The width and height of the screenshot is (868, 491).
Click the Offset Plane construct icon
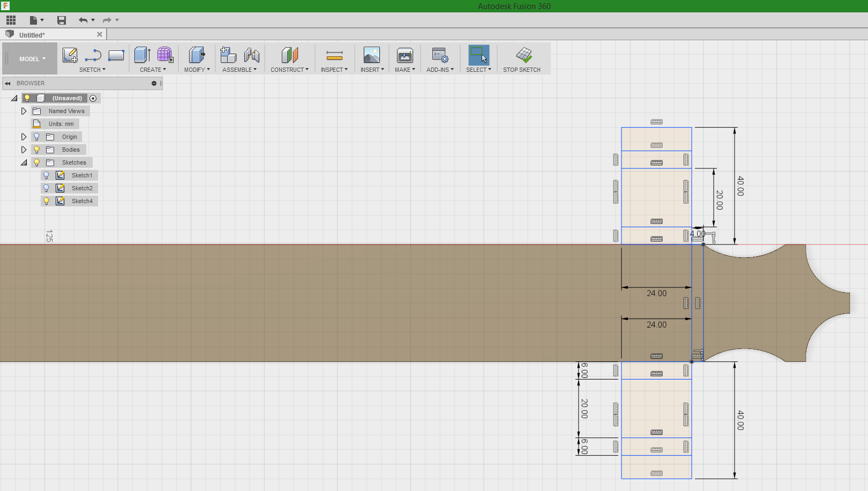(x=289, y=55)
